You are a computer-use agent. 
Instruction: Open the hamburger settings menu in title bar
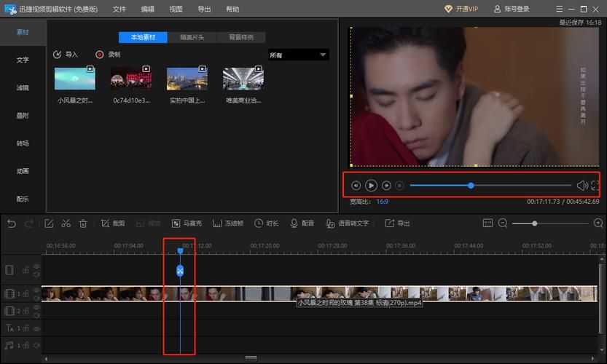559,9
